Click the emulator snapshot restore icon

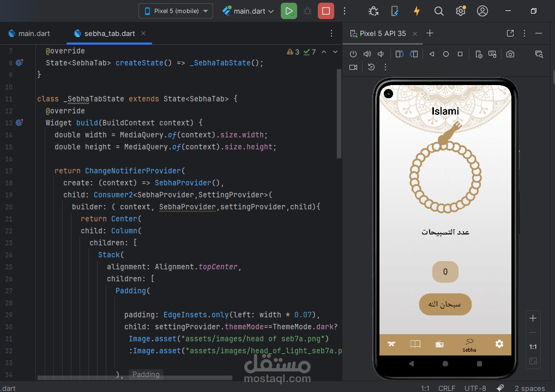click(371, 67)
